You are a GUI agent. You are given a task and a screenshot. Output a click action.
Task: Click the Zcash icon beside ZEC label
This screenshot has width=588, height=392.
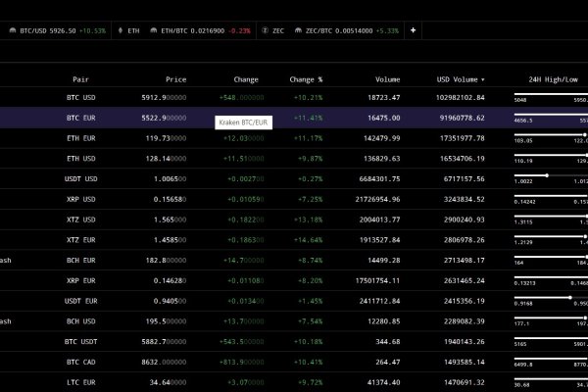tap(265, 30)
